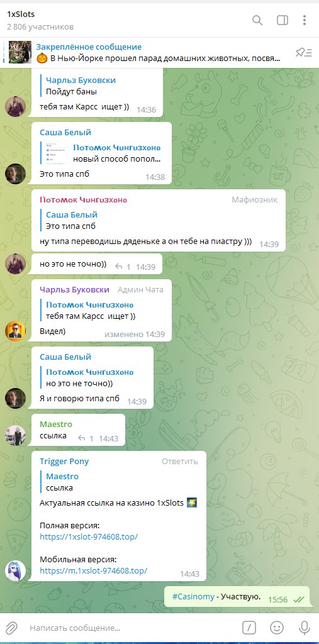Click reply arrow on "но это не точно))" message
This screenshot has height=644, width=319.
[123, 267]
